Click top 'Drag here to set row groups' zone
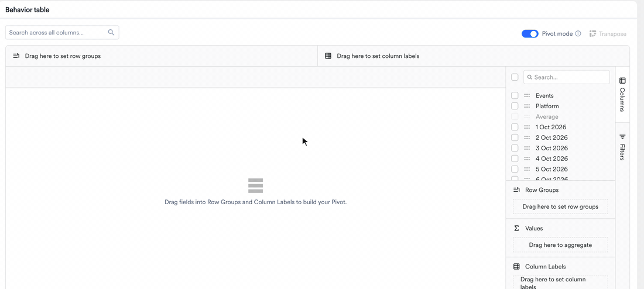 point(162,56)
